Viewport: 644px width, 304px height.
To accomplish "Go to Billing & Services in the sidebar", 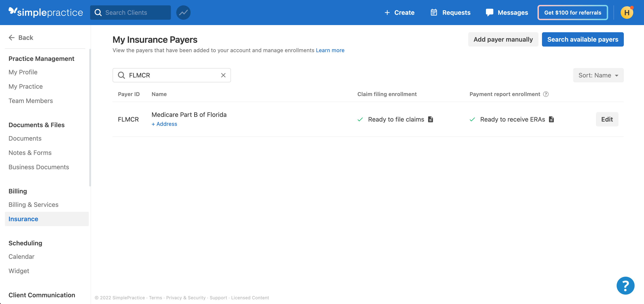I will [x=33, y=205].
